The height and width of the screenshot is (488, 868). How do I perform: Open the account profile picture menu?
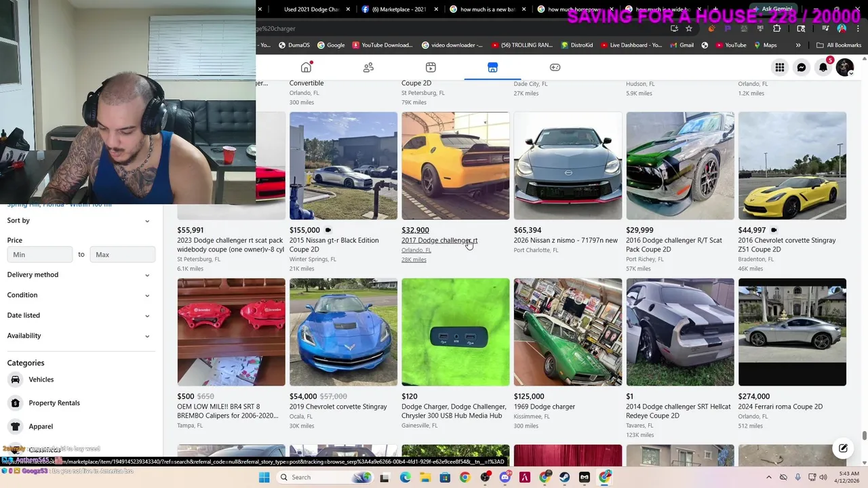coord(845,67)
